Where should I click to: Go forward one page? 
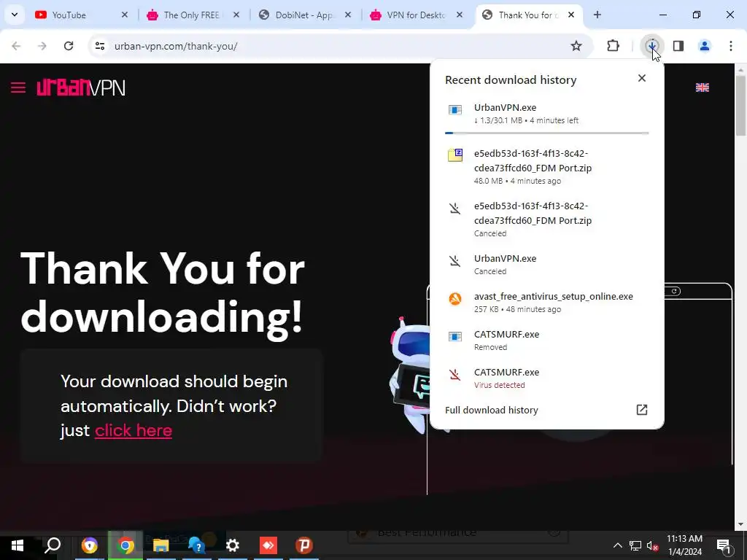point(42,46)
